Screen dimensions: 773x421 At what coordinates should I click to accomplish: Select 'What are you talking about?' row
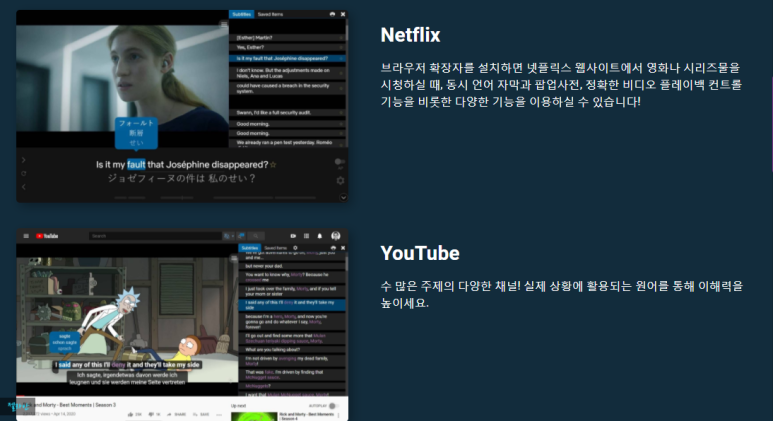(x=292, y=350)
